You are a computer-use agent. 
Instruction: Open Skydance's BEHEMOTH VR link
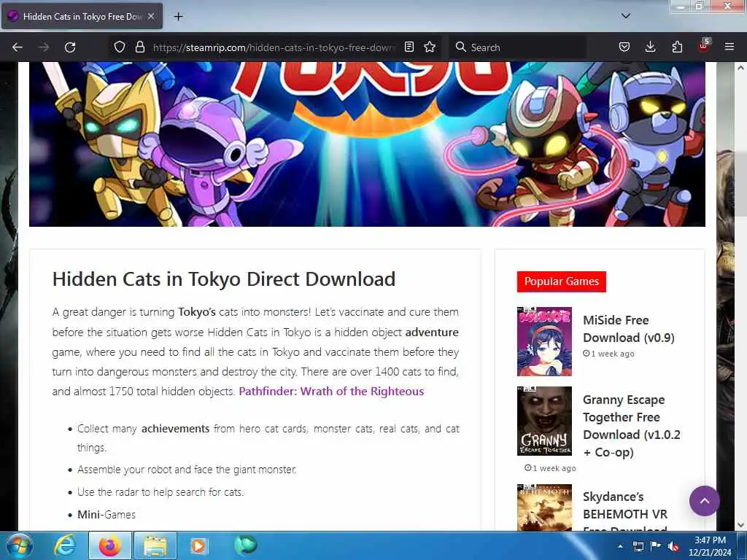625,511
